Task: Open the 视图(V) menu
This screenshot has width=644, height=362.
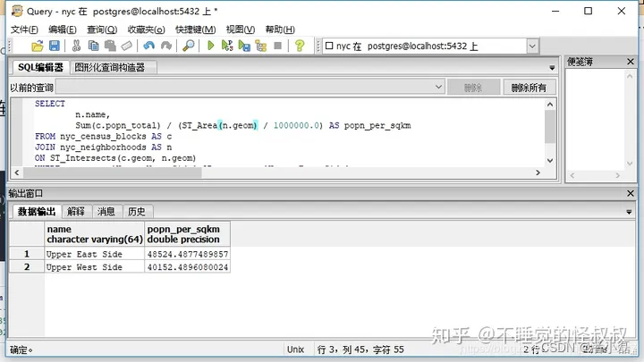Action: click(241, 29)
